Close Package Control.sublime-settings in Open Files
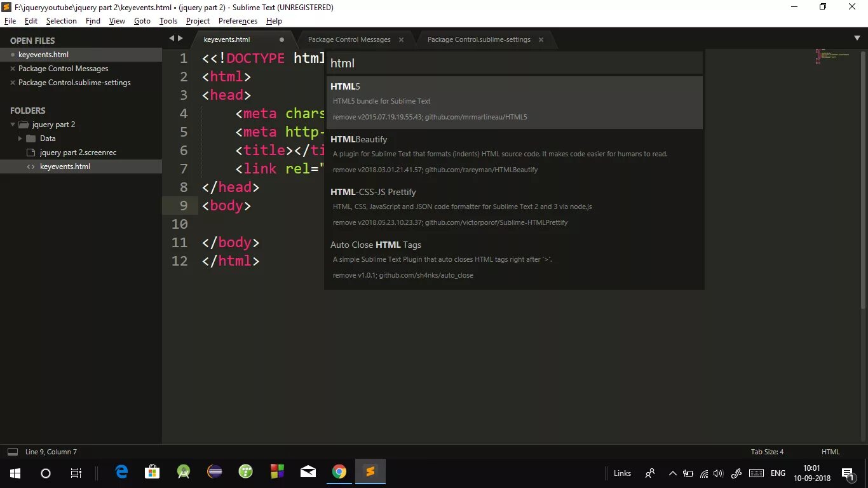Screen dimensions: 868x488 tap(13, 83)
